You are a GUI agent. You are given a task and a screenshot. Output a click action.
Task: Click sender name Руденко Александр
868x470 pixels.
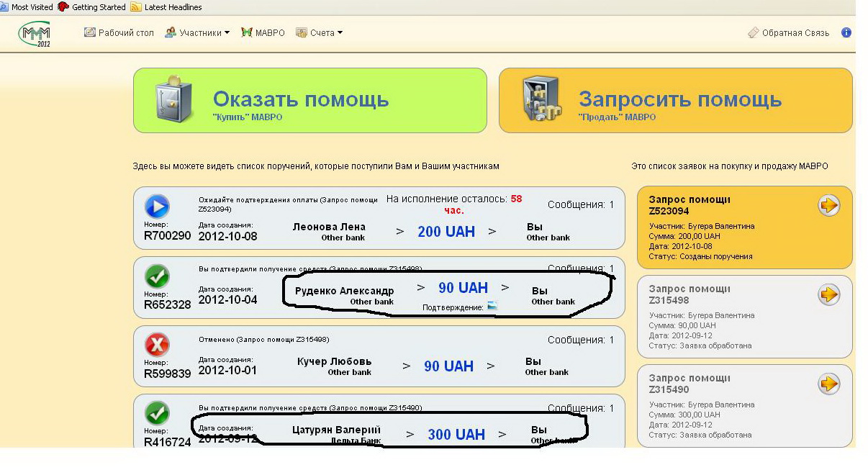[x=345, y=291]
